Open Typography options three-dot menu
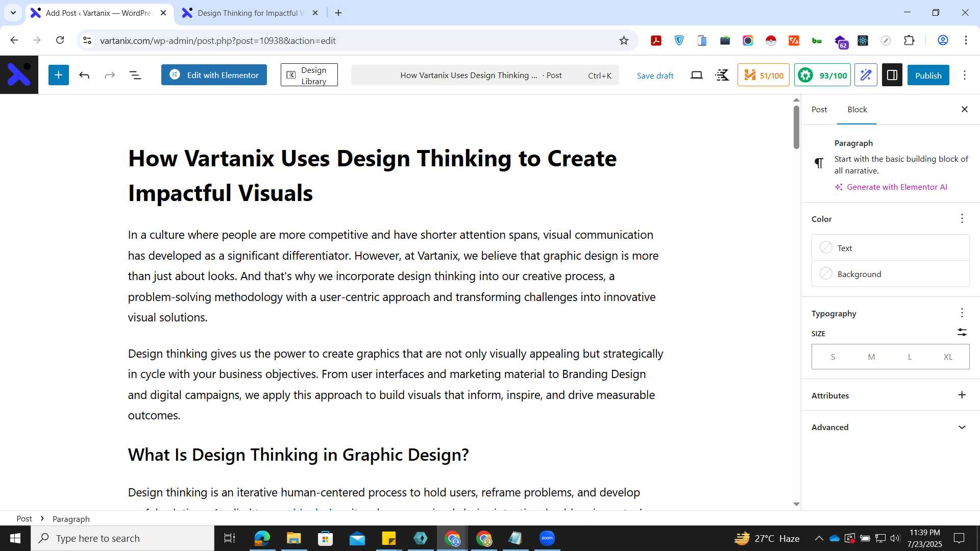The image size is (980, 551). [x=962, y=313]
